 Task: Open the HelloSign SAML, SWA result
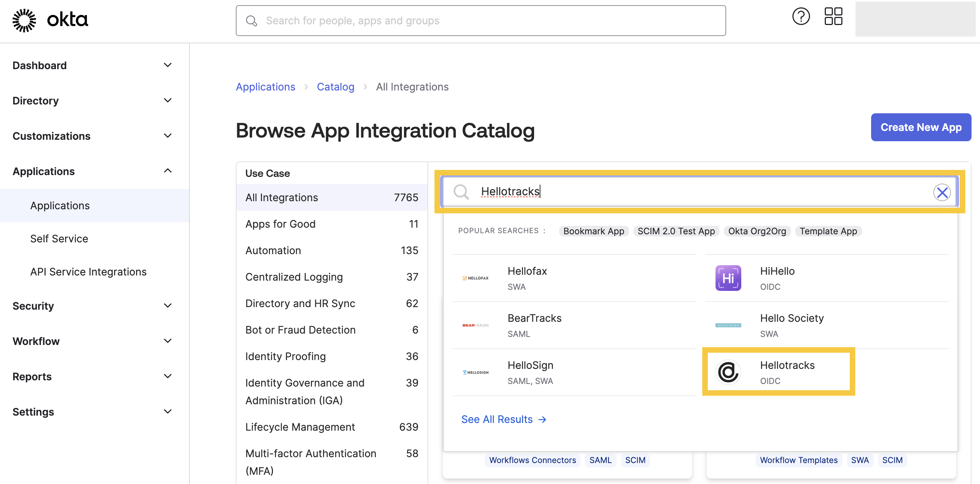click(575, 372)
